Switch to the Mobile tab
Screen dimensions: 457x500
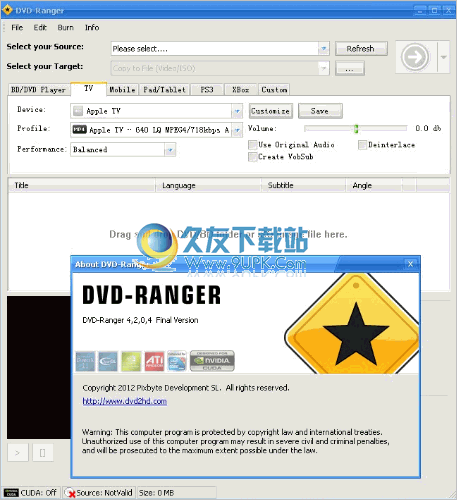tap(122, 90)
